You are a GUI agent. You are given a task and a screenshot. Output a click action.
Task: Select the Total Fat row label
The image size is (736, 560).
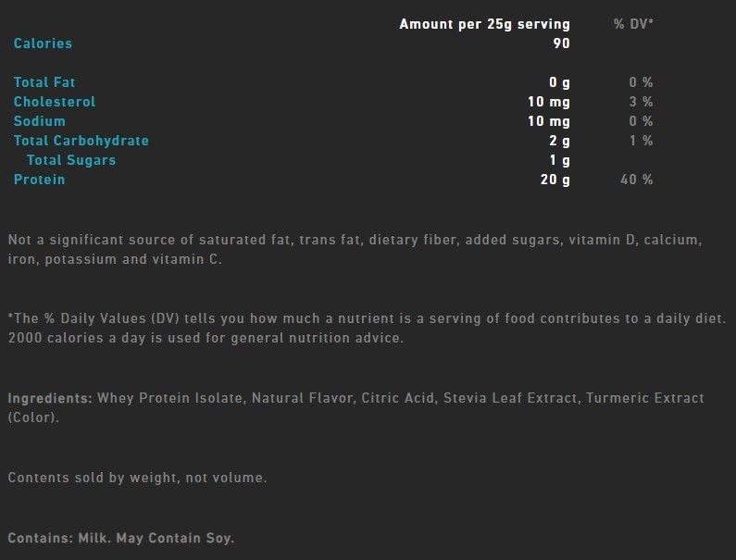44,82
